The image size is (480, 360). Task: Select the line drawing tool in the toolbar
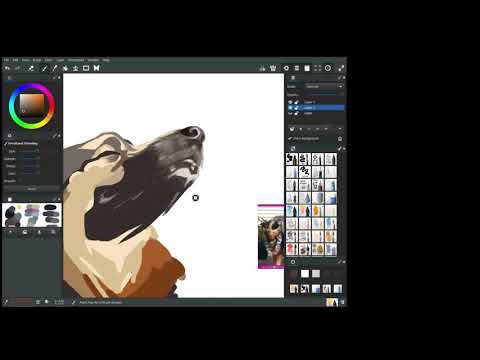(55, 68)
